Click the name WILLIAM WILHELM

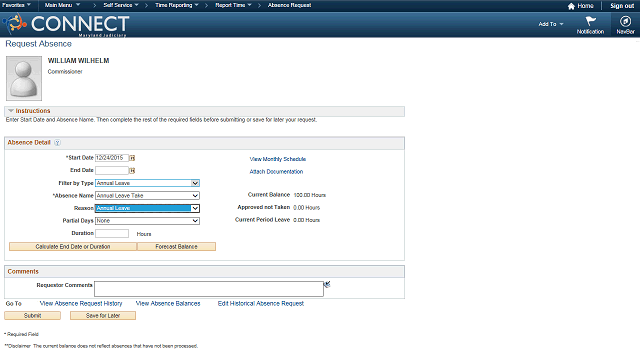pos(78,61)
